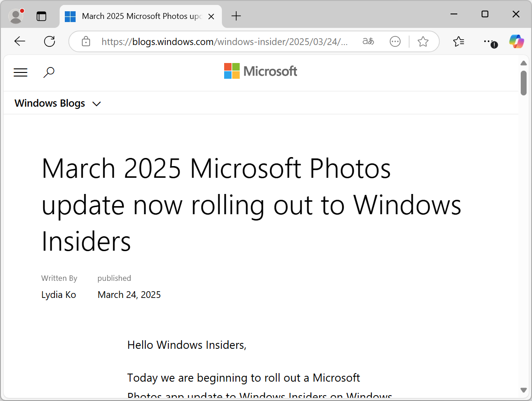Click the URL address bar field
Screen dimensions: 532x401
224,42
